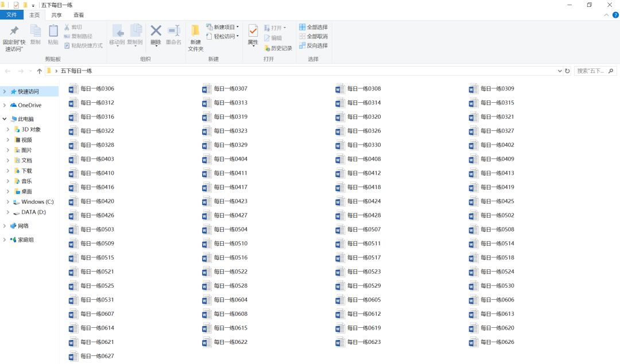Open the File tab
This screenshot has width=620, height=364.
click(12, 14)
